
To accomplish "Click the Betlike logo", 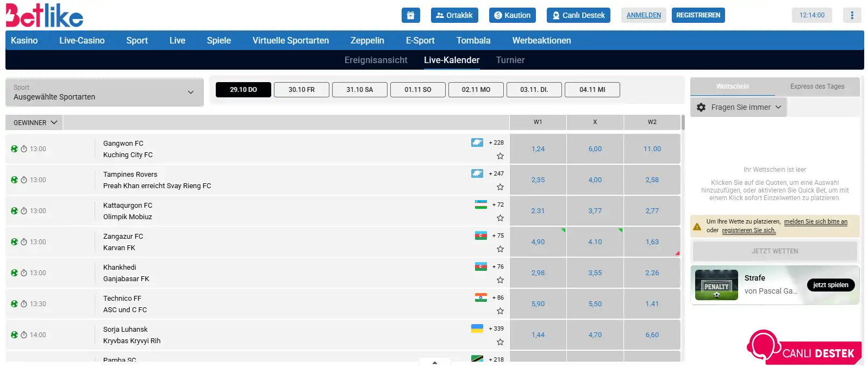I will [45, 15].
